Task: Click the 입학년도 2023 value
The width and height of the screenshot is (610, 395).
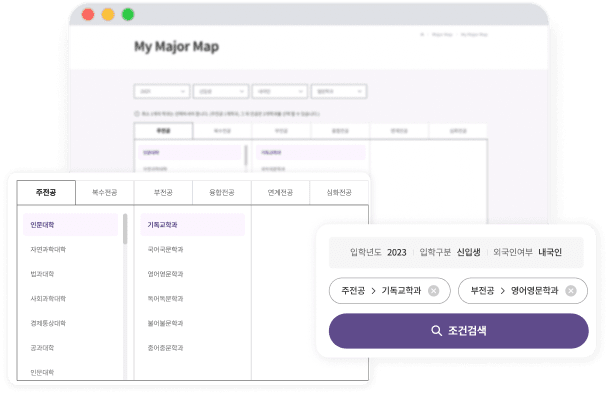Action: tap(397, 253)
